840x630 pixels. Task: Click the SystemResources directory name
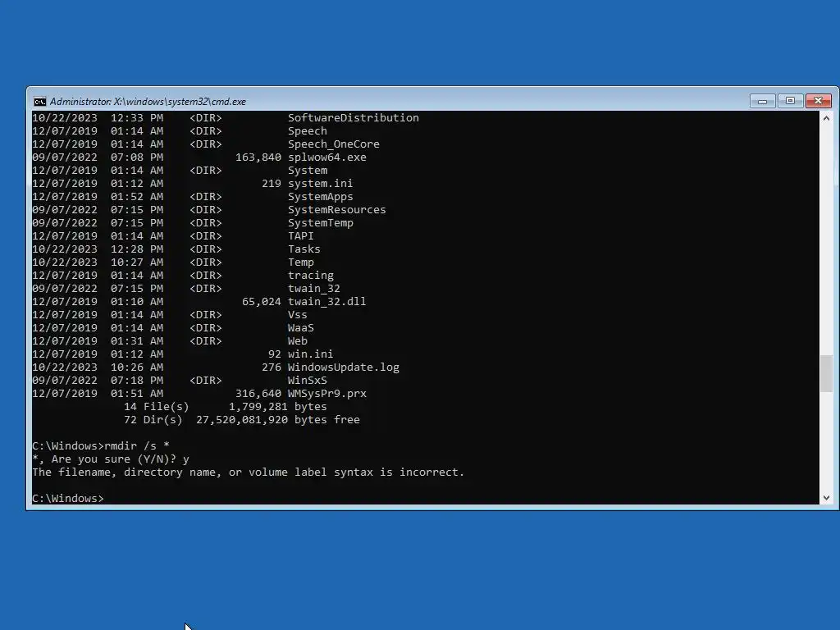click(336, 210)
